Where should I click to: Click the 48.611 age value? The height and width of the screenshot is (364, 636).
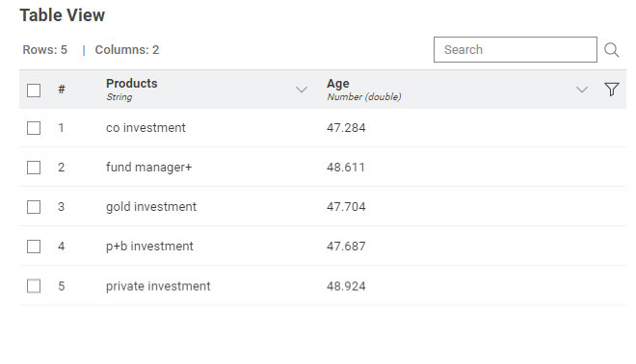[346, 167]
